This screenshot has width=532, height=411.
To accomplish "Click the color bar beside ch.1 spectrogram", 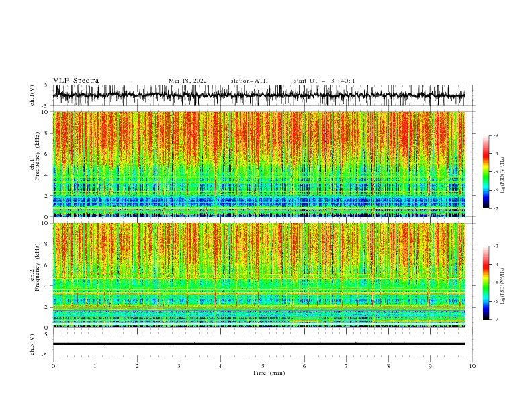I will pos(486,171).
